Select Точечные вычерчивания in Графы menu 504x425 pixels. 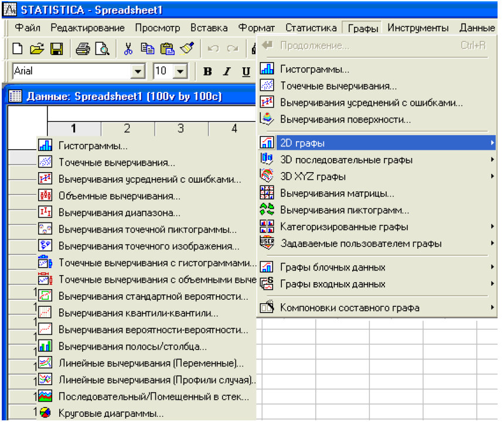click(x=377, y=85)
